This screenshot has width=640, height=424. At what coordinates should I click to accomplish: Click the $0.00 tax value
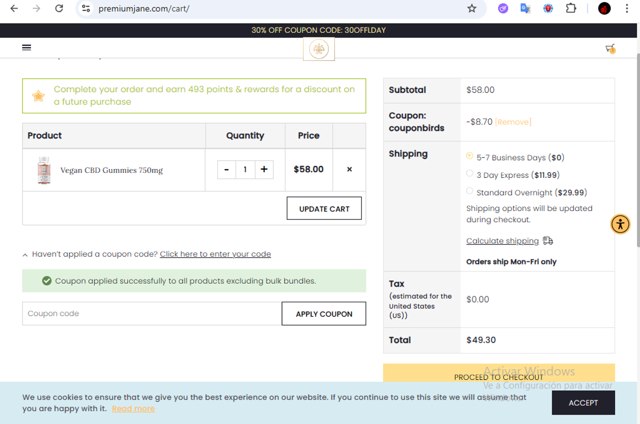[x=478, y=299]
